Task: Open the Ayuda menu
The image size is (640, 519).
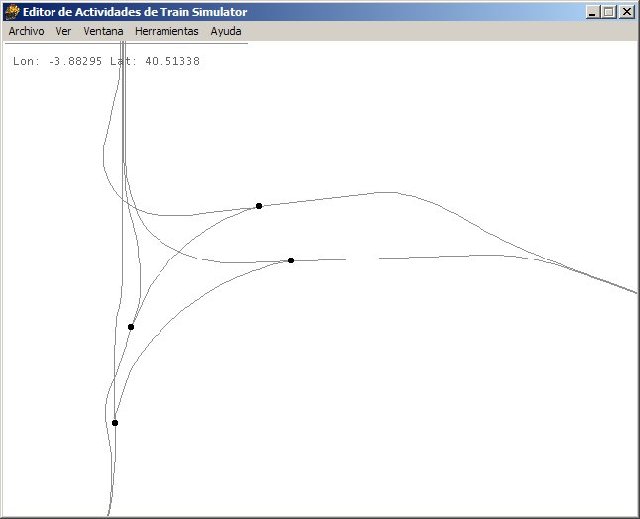Action: [x=225, y=31]
